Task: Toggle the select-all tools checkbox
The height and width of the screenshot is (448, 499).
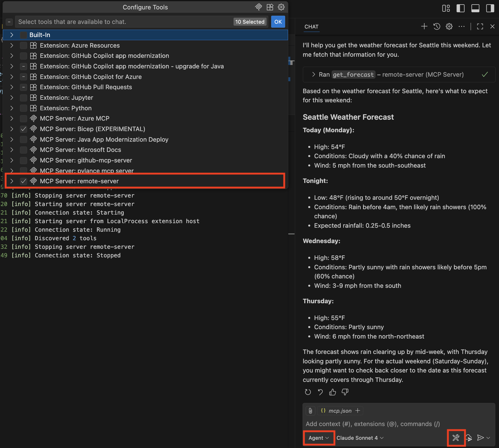Action: point(9,22)
